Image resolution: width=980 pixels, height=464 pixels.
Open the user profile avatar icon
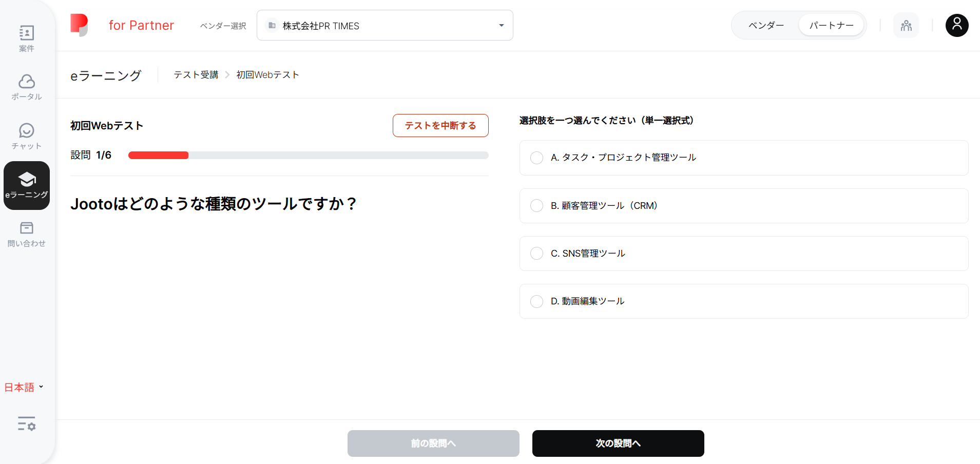957,25
